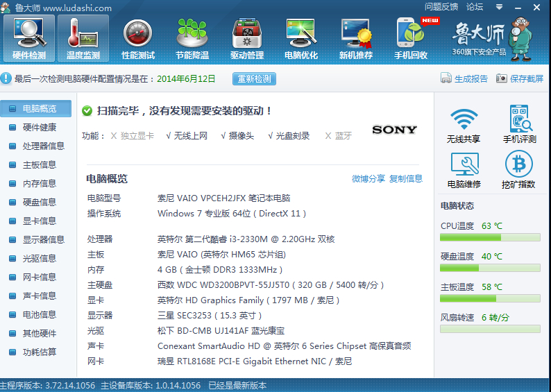The width and height of the screenshot is (551, 392).
Task: Click the Conexant SmartAudio HD value
Action: click(x=285, y=346)
